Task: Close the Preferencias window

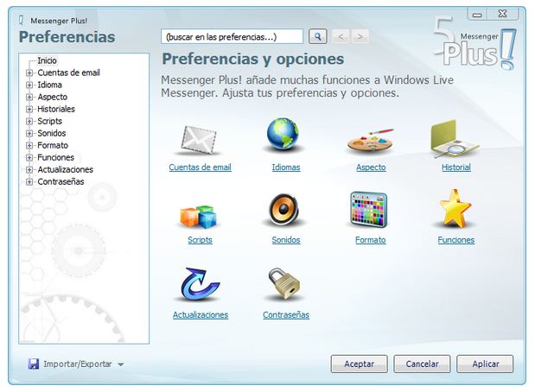Action: pyautogui.click(x=502, y=14)
